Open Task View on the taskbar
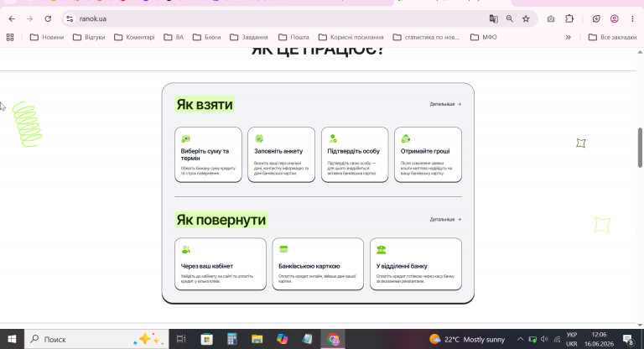The image size is (644, 349). (x=181, y=339)
